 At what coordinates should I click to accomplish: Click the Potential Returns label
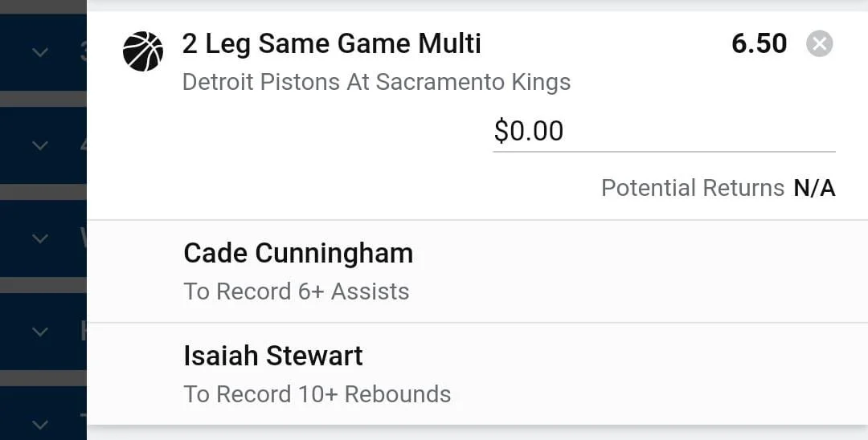tap(692, 188)
